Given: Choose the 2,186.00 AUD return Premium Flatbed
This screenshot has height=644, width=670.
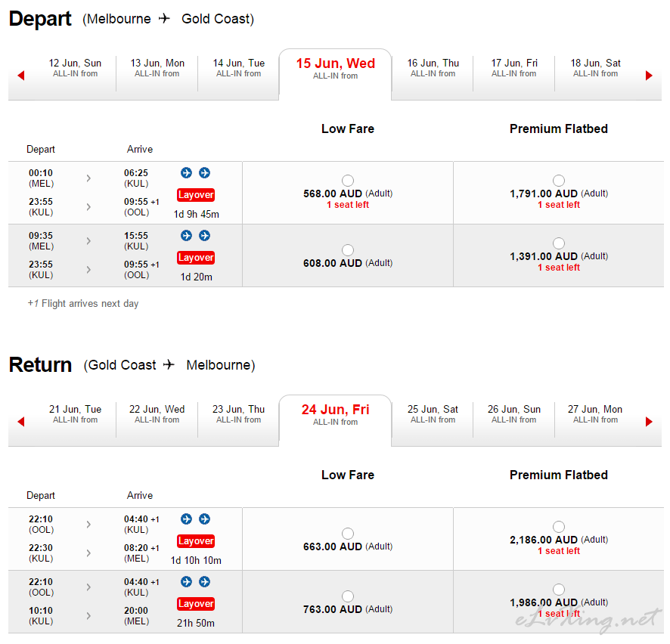Looking at the screenshot, I should [x=559, y=527].
